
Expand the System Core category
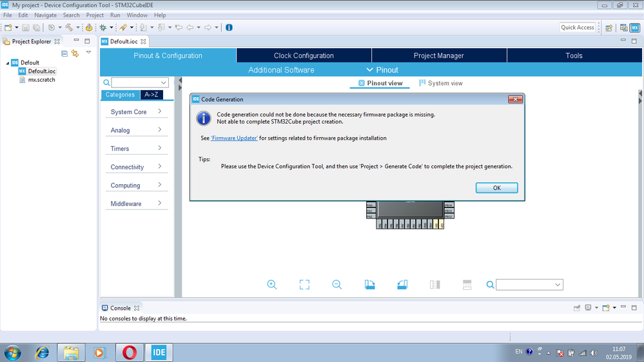click(x=137, y=111)
